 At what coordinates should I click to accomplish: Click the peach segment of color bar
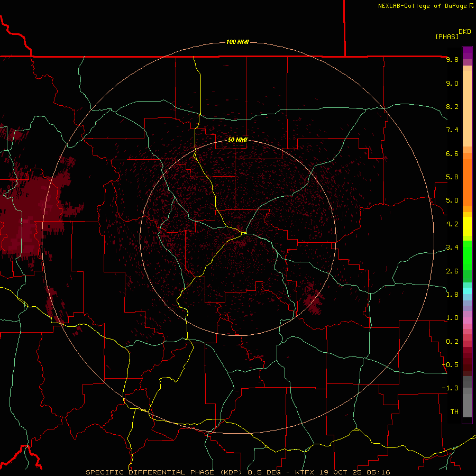(x=467, y=109)
